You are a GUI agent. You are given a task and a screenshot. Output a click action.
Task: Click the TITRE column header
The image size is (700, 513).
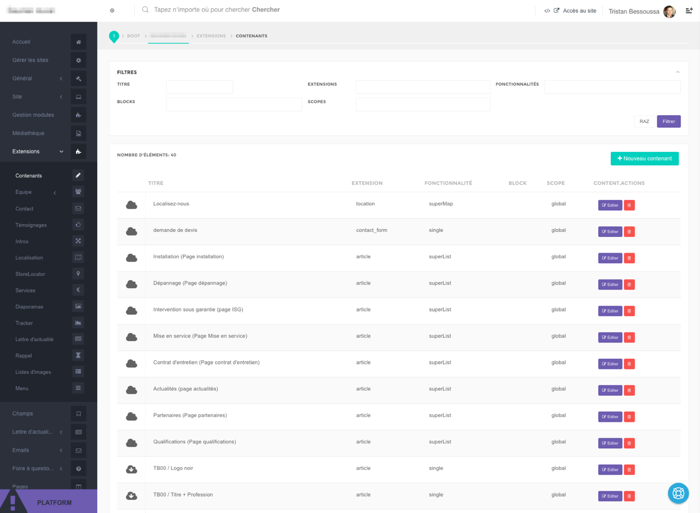tap(156, 184)
